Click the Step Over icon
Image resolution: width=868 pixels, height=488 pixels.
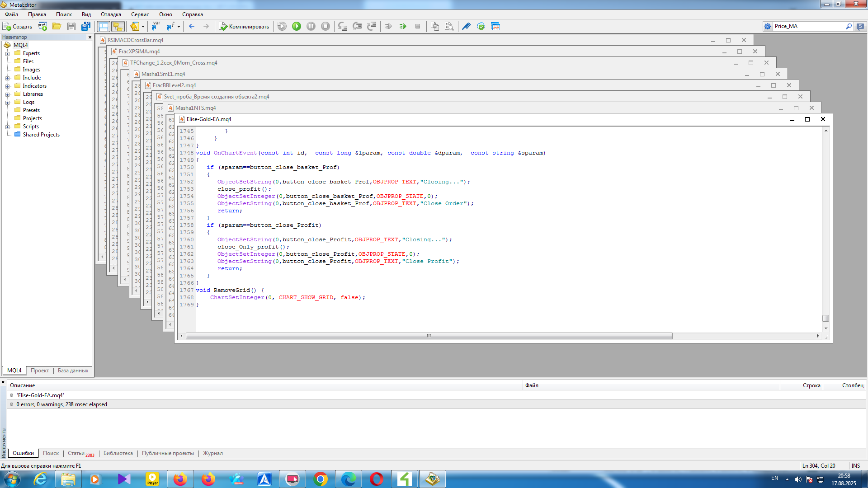tap(357, 26)
